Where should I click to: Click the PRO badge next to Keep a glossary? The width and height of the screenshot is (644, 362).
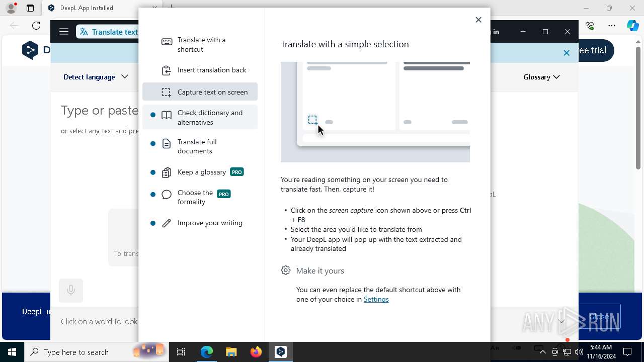(x=236, y=172)
